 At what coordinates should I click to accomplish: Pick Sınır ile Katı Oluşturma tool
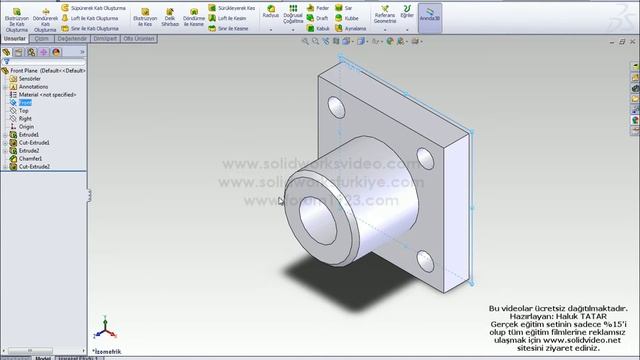pos(90,29)
